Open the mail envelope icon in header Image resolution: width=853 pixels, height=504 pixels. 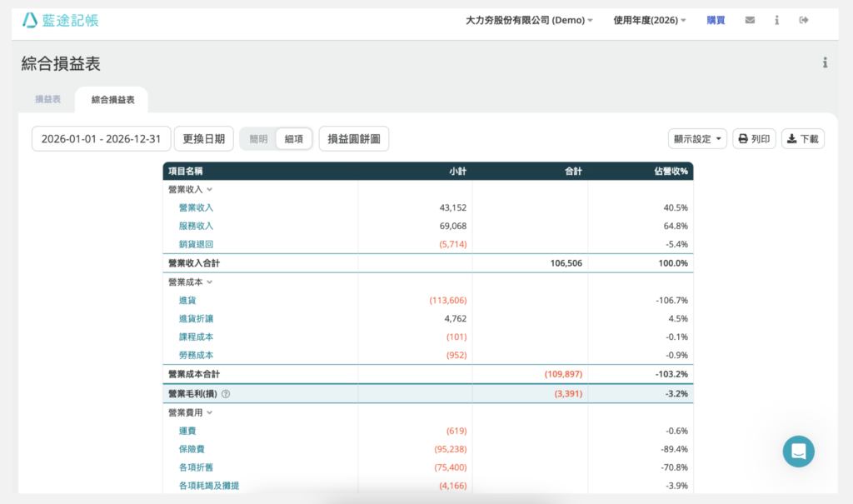point(750,20)
